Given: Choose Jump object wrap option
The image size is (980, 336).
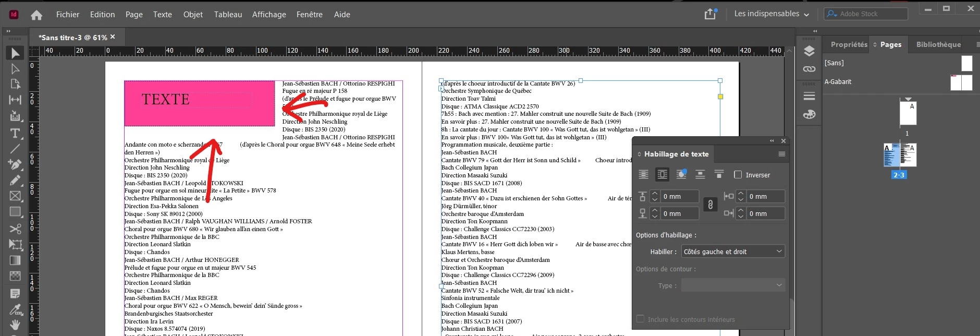Looking at the screenshot, I should [700, 174].
